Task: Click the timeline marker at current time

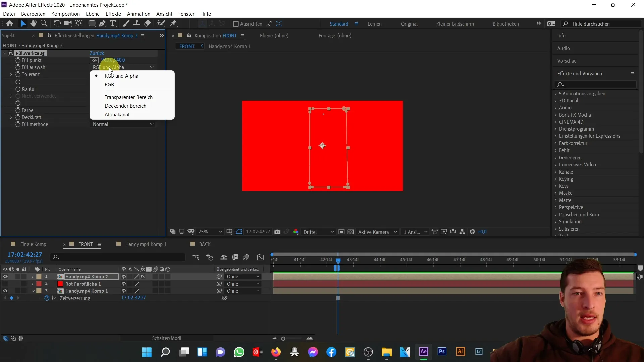Action: coord(338,260)
